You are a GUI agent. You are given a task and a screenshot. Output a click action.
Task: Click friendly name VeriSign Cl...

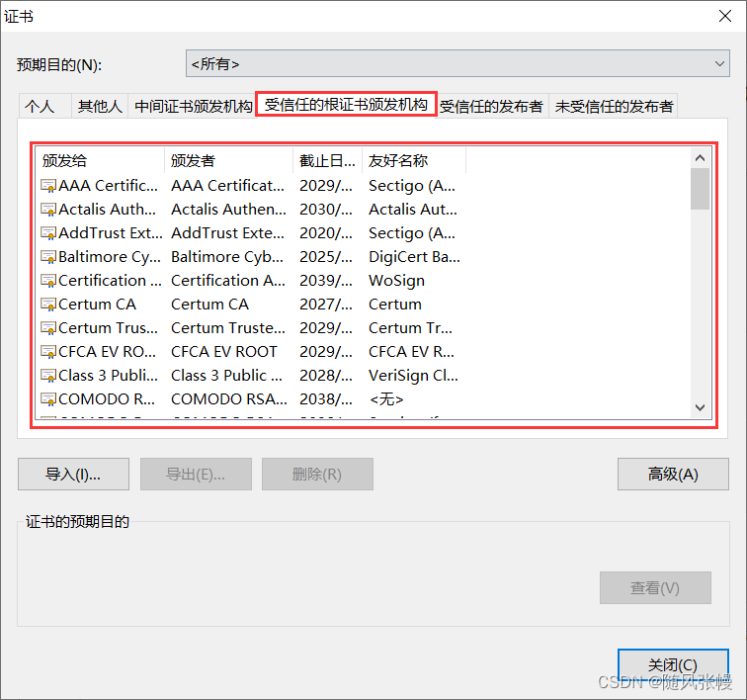coord(413,376)
